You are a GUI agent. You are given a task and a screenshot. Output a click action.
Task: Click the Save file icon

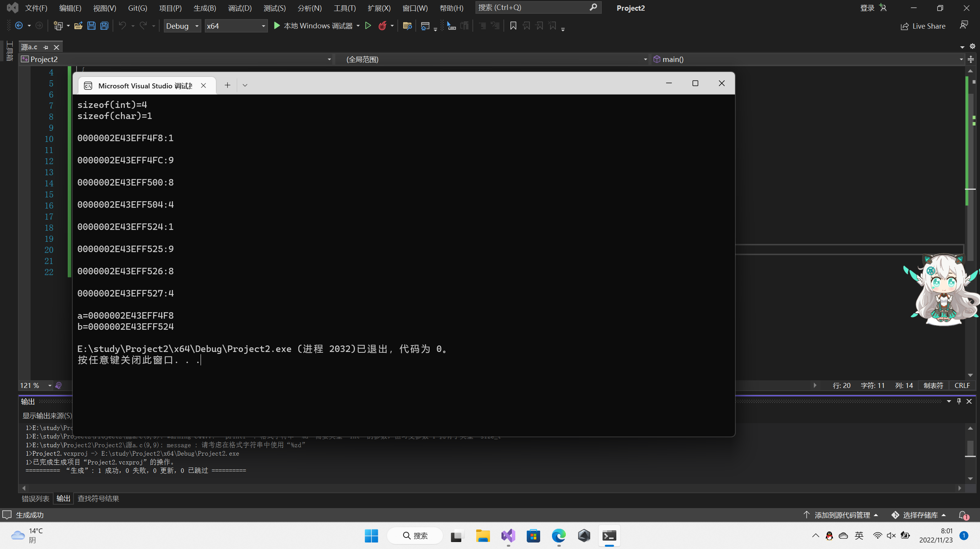pyautogui.click(x=91, y=26)
